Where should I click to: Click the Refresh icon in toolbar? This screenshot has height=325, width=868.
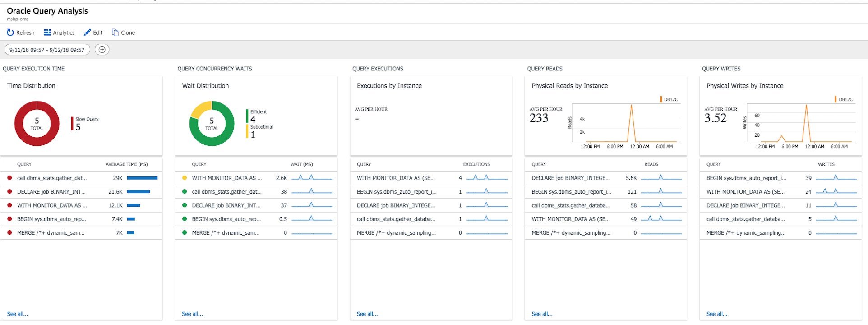click(x=10, y=32)
